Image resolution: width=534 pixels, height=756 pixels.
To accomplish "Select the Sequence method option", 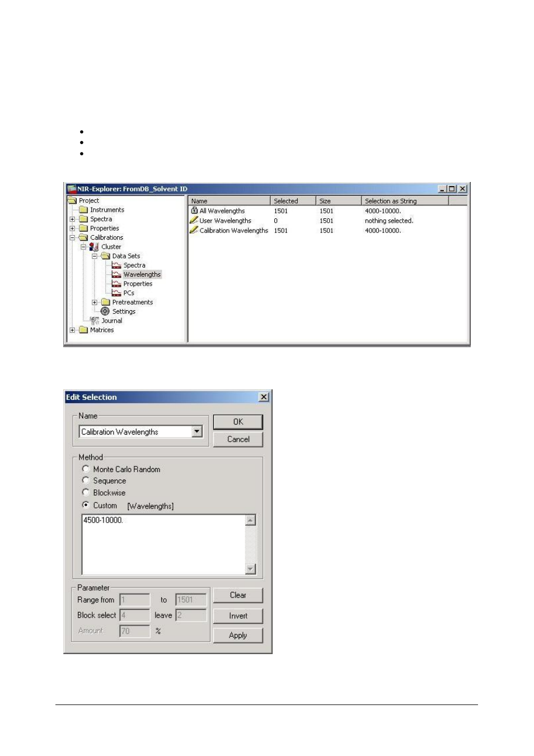I will coord(86,480).
